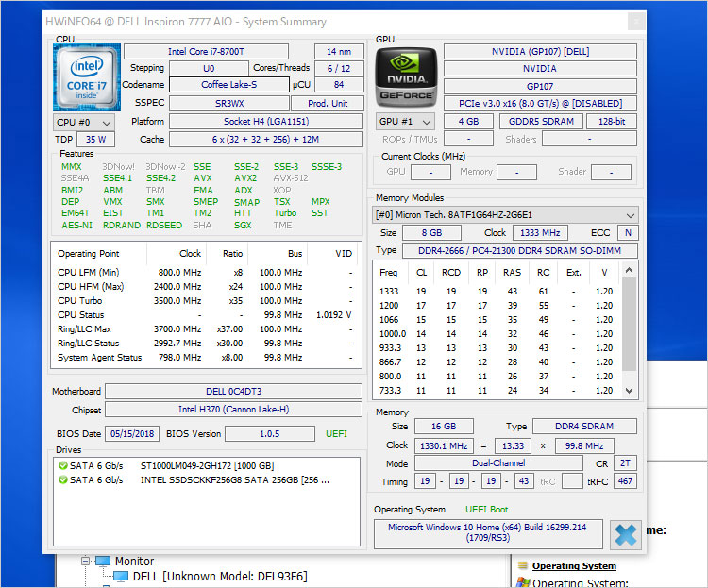Click the Intel Core i7-8700T name field

click(206, 52)
